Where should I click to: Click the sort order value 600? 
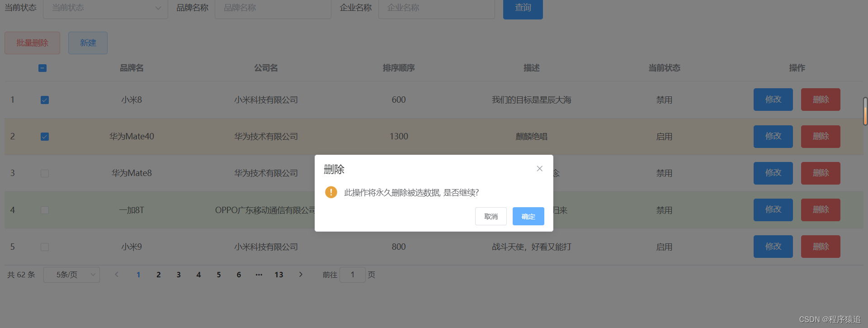(x=399, y=100)
